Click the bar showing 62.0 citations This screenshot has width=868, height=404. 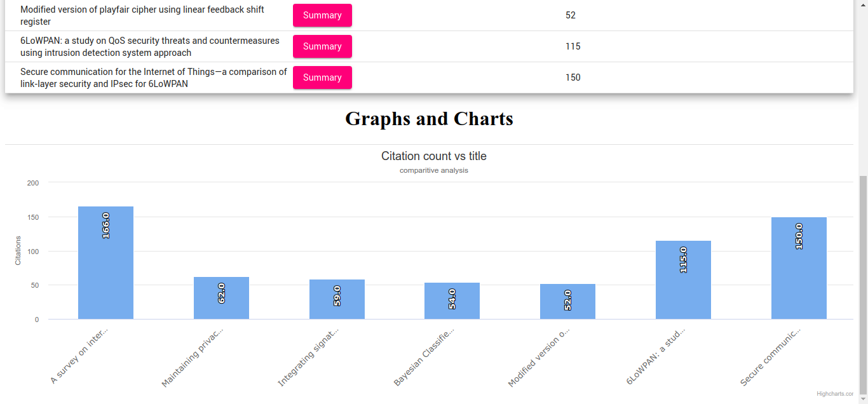click(x=221, y=299)
